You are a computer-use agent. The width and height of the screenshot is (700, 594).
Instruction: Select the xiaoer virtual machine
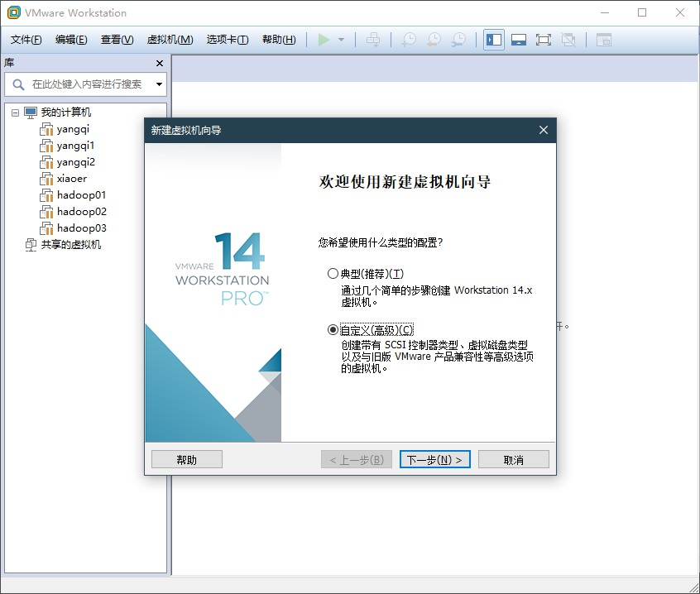(x=72, y=179)
